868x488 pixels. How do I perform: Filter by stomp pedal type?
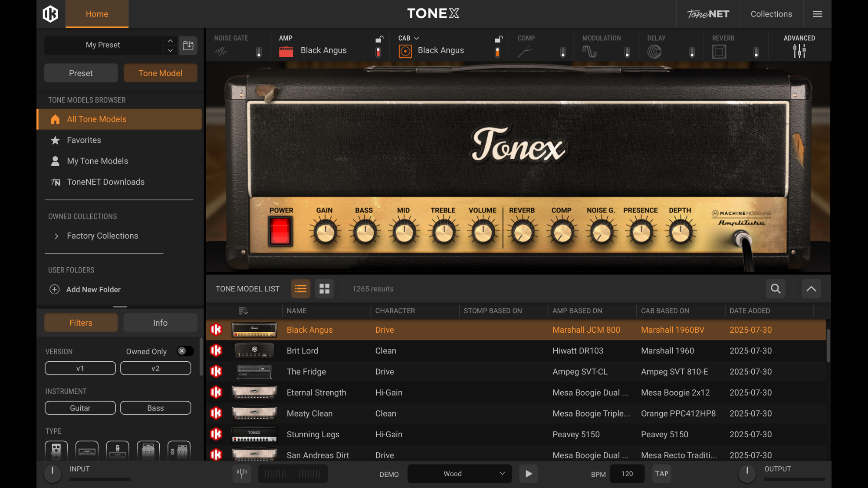point(56,451)
